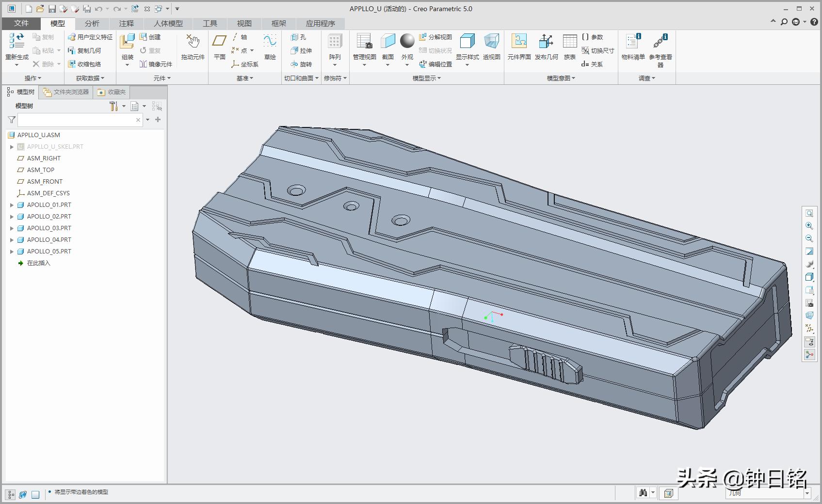
Task: Open the 文件夹浏览器 tab
Action: 66,92
